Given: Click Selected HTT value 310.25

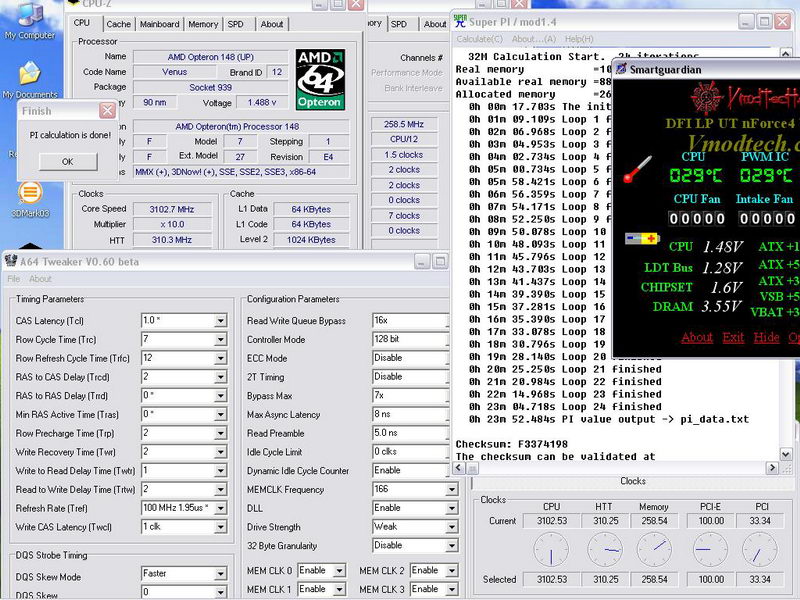Looking at the screenshot, I should click(605, 580).
